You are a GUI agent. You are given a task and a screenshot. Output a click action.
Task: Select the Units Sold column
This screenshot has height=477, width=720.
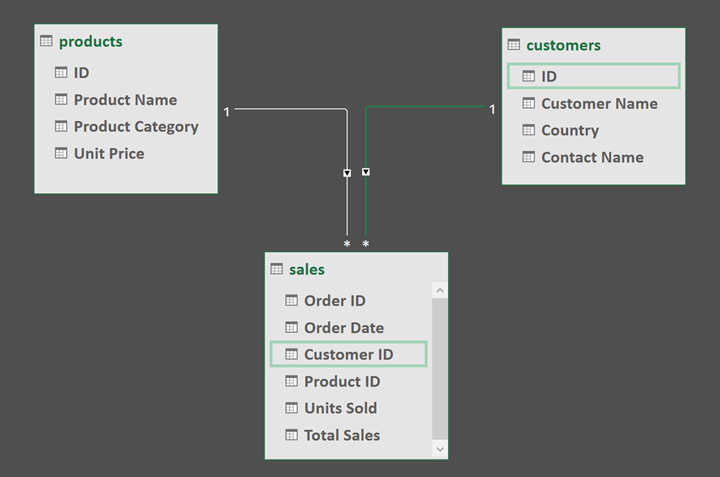(x=340, y=408)
